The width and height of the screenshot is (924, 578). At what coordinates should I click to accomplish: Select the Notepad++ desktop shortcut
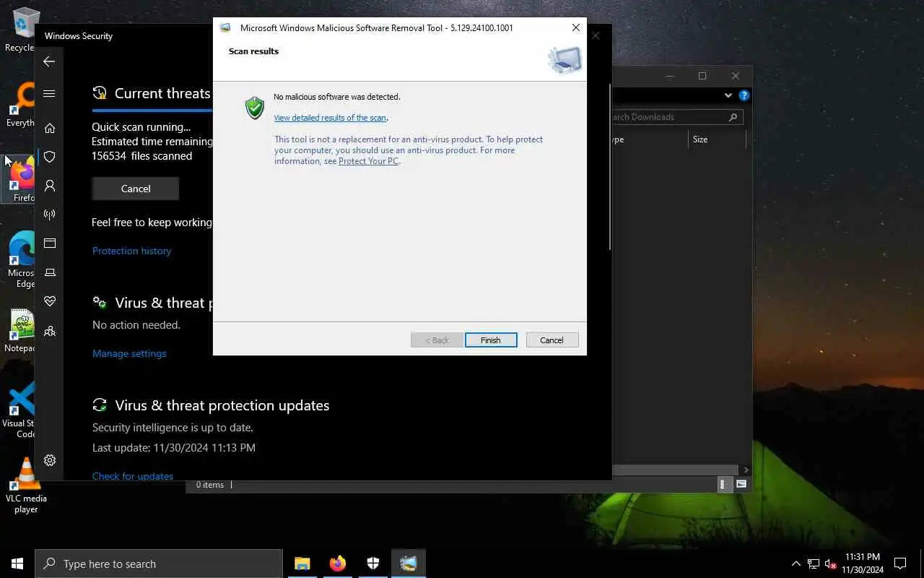coord(22,331)
